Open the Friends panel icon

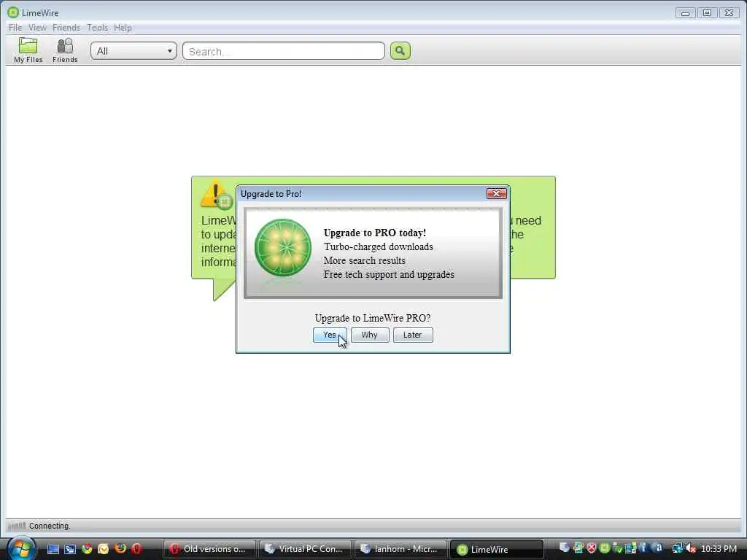[x=65, y=50]
